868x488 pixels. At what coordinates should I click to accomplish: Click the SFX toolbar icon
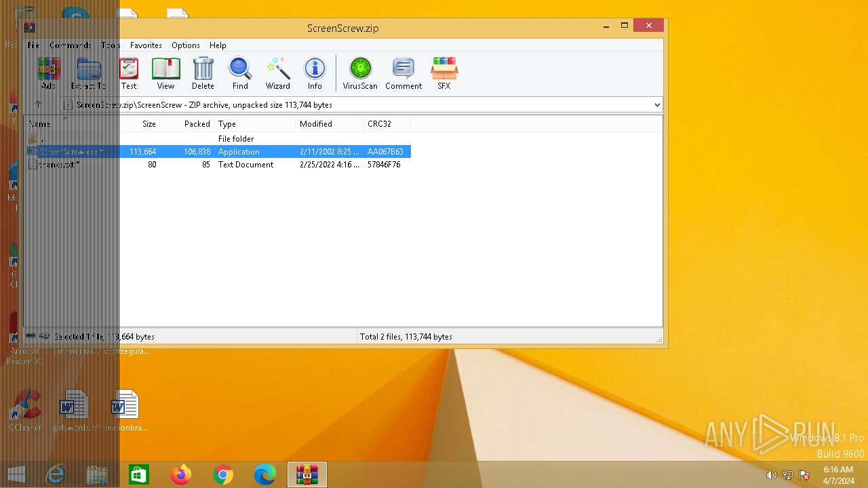coord(444,73)
